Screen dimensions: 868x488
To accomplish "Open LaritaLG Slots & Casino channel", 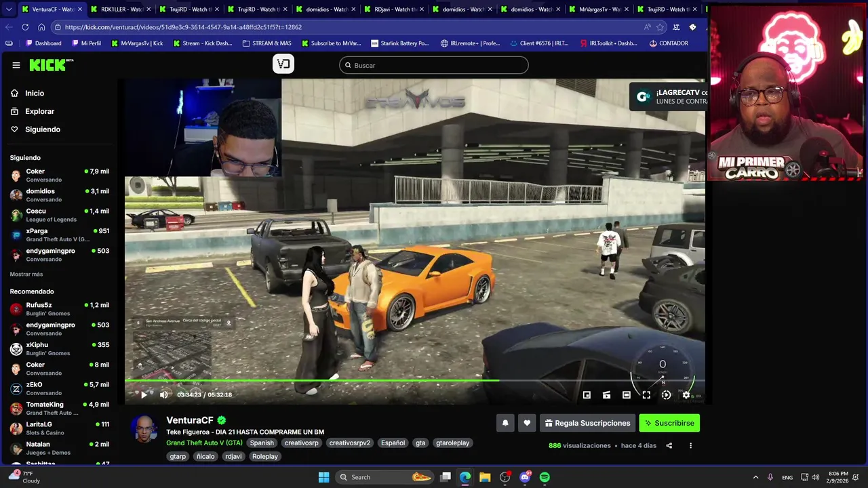I will coord(60,428).
